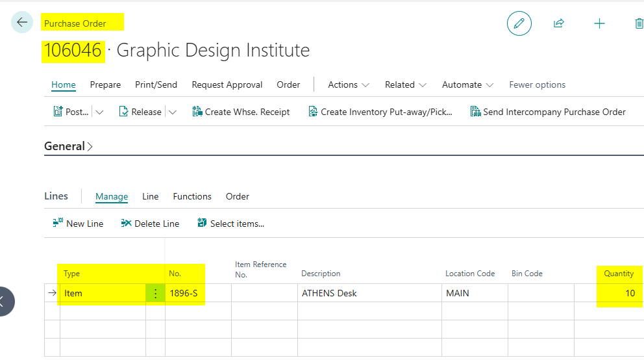Viewport: 644px width, 360px height.
Task: Click Fewer options
Action: click(x=537, y=84)
